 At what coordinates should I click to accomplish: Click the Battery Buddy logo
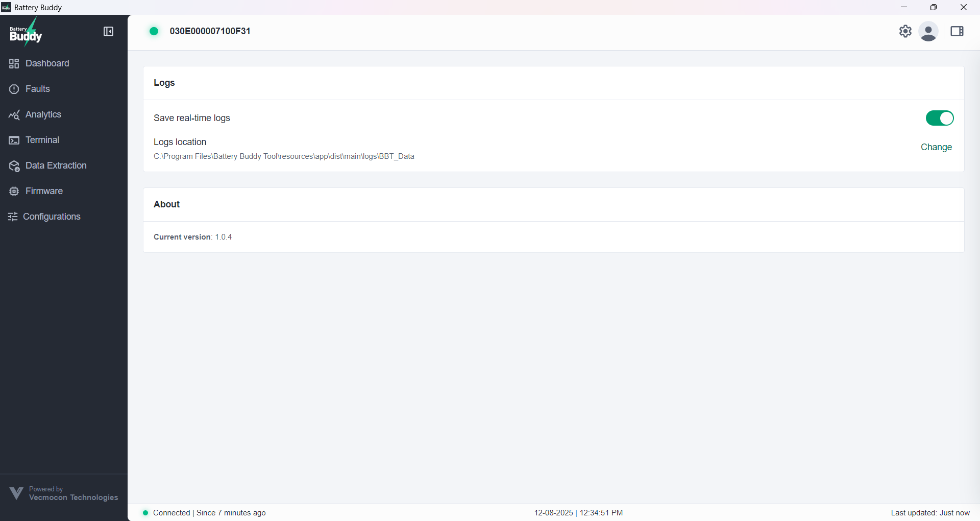(26, 32)
